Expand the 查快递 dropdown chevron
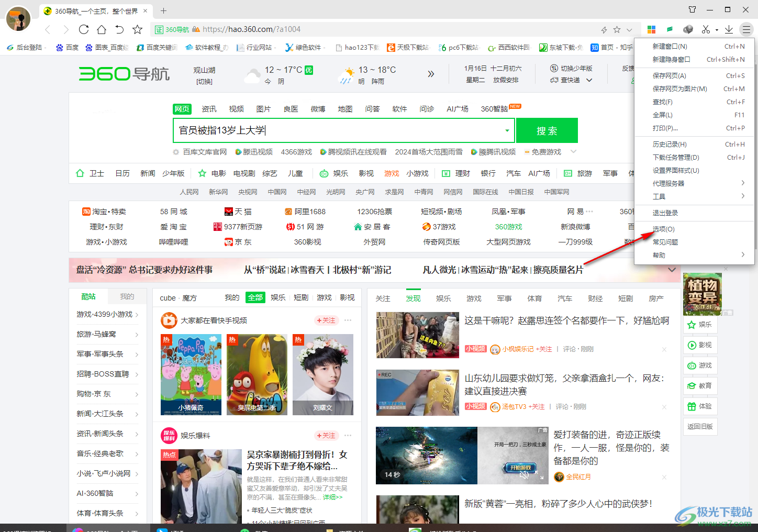The width and height of the screenshot is (758, 532). pos(589,80)
